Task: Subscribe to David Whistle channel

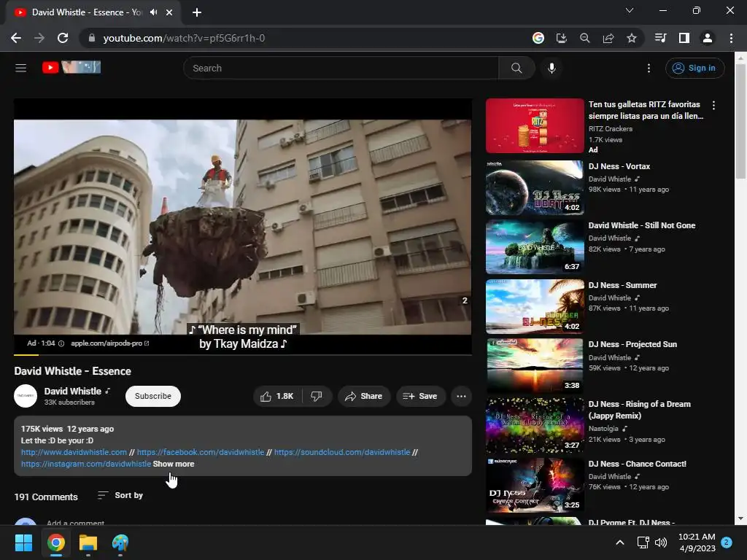Action: pyautogui.click(x=153, y=396)
